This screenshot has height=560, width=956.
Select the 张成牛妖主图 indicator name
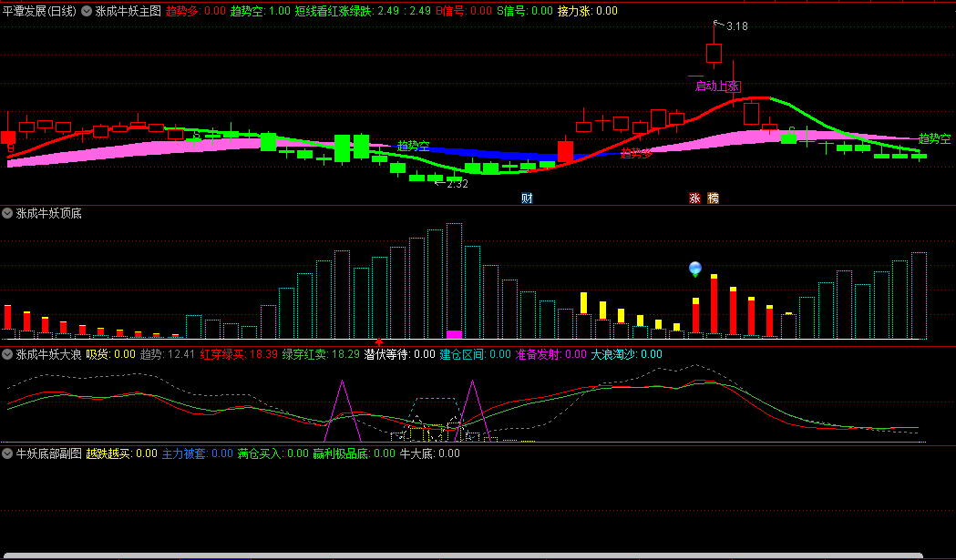coord(128,11)
